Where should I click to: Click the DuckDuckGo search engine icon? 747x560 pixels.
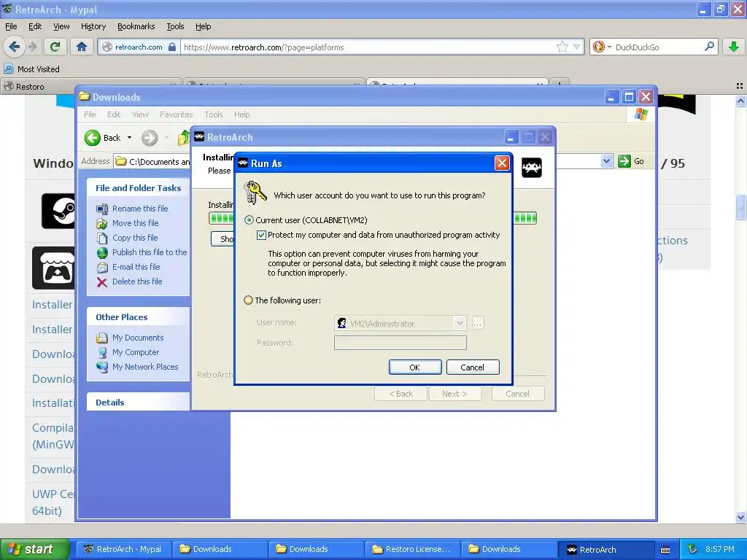pos(599,47)
